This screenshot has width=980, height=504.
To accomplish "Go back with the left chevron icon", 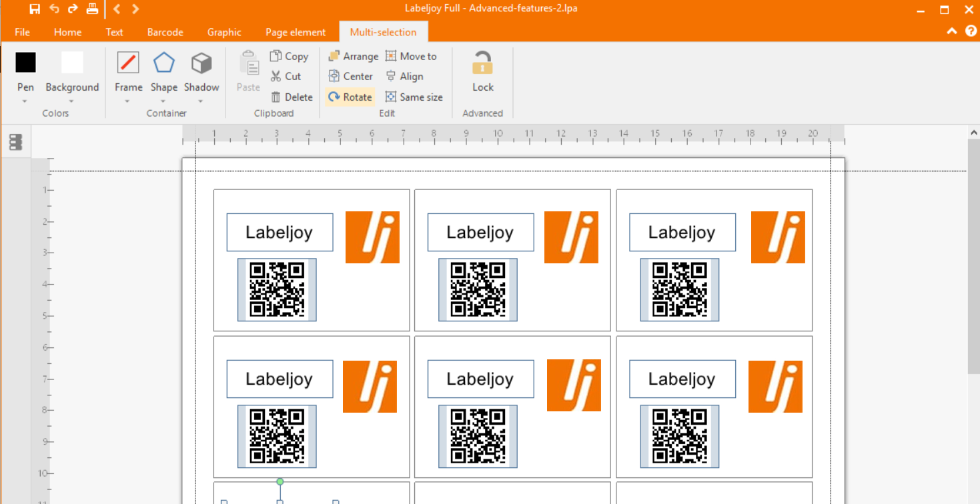I will coord(117,9).
